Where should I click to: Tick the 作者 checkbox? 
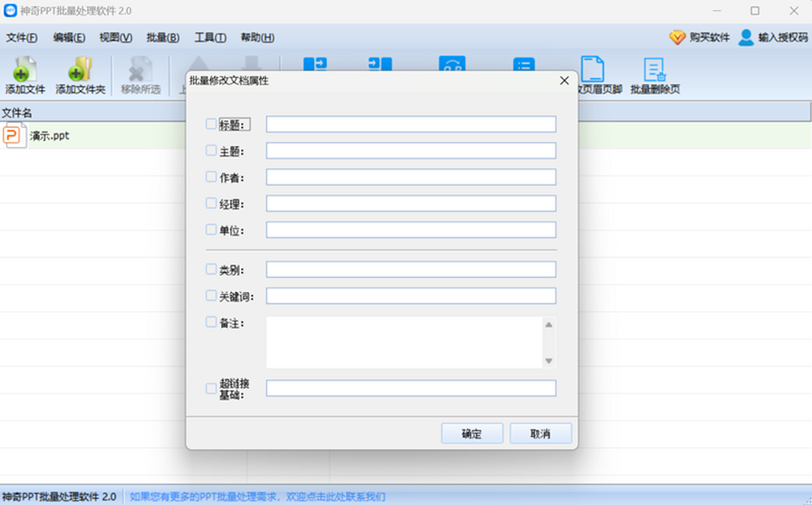(211, 177)
